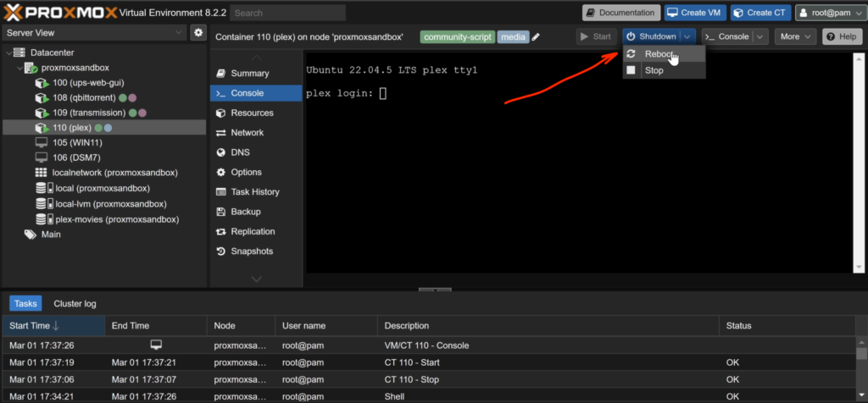
Task: Select the 110 (plex) tree row
Action: 104,128
